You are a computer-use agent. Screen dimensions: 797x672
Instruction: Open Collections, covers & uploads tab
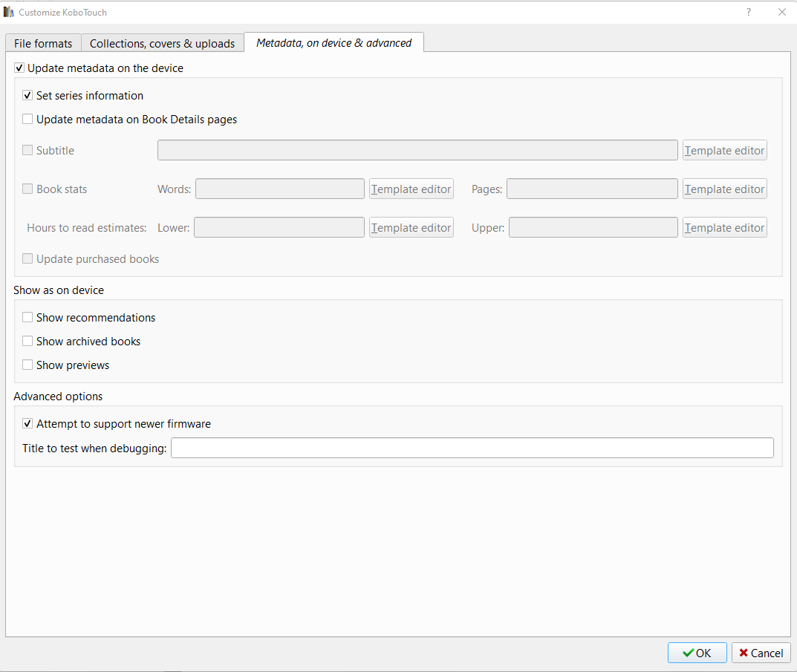pyautogui.click(x=162, y=43)
